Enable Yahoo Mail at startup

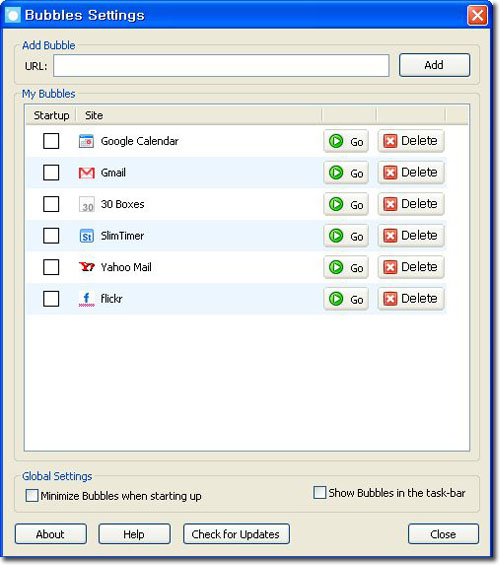[51, 267]
